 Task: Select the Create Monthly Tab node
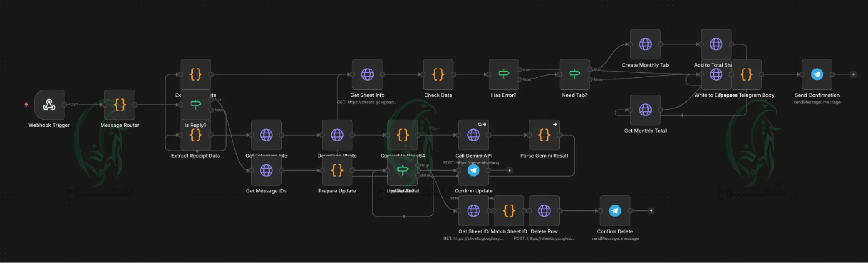[645, 44]
